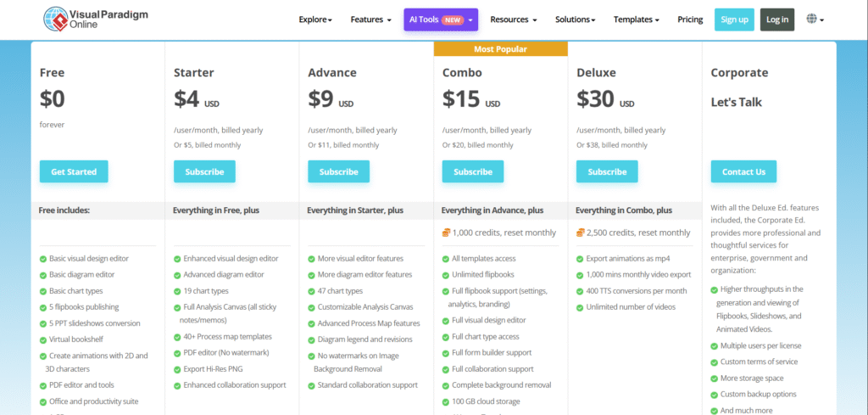Image resolution: width=868 pixels, height=415 pixels.
Task: Subscribe to the Combo plan
Action: (473, 171)
